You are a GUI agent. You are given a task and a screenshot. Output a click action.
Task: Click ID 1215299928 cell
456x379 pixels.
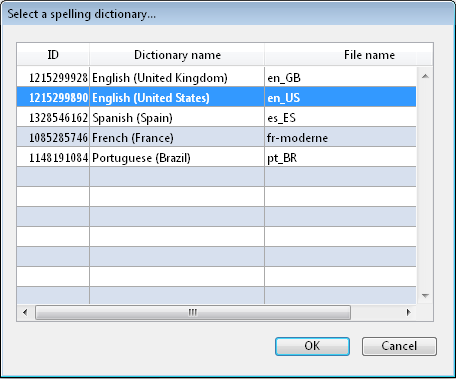tap(53, 78)
